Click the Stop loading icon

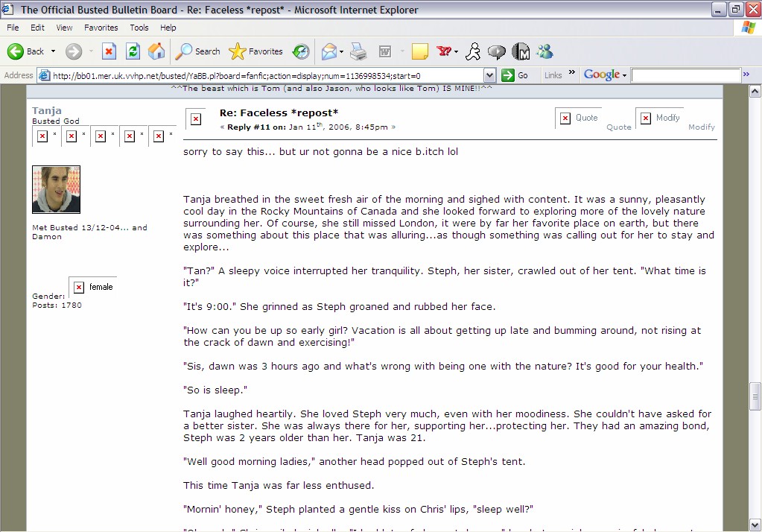click(x=109, y=51)
